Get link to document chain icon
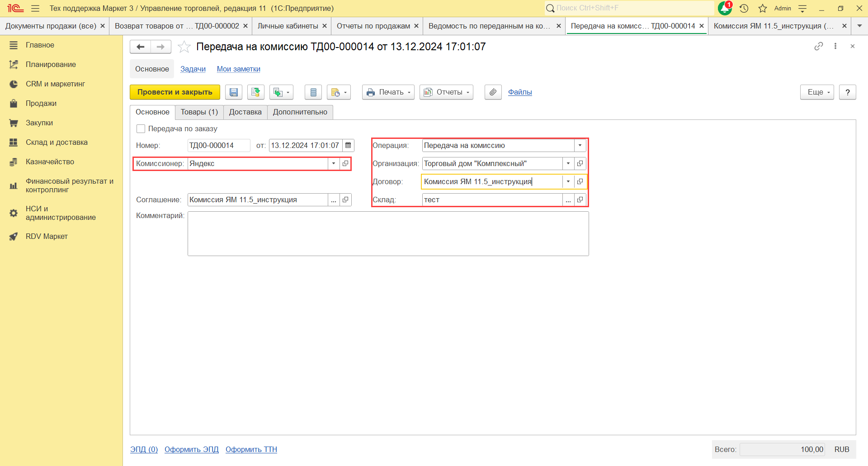The height and width of the screenshot is (466, 868). pyautogui.click(x=819, y=46)
